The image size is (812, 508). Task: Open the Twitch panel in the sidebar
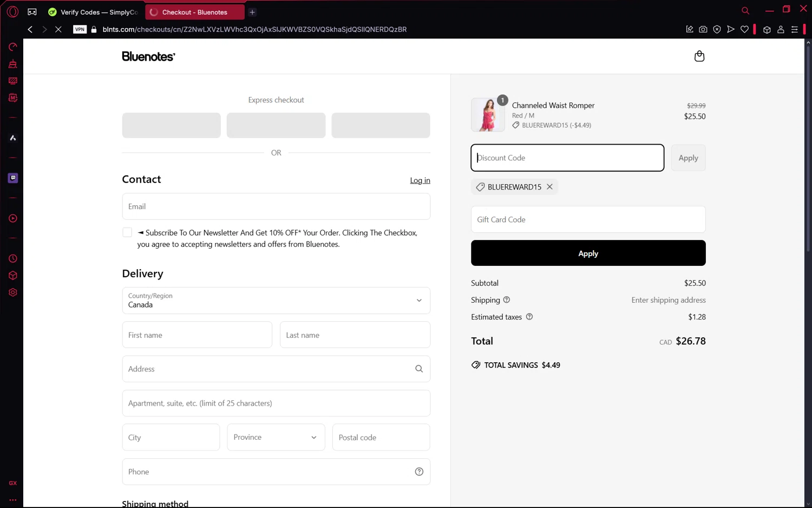pos(13,178)
